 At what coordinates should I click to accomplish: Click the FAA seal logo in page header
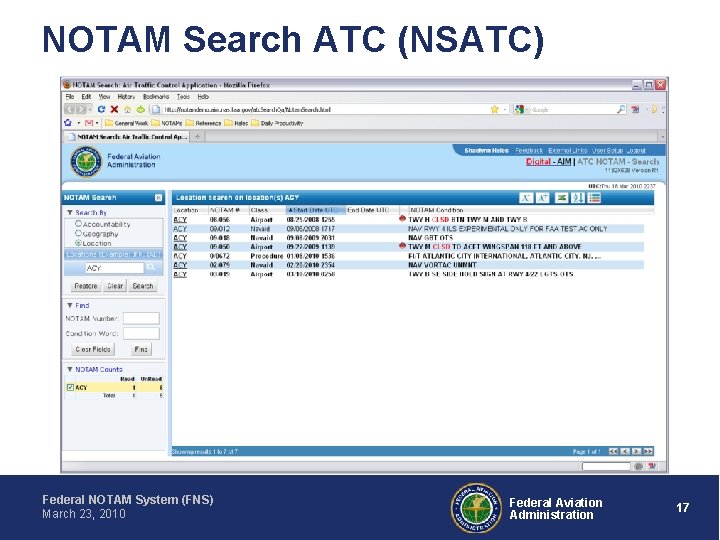pos(86,162)
